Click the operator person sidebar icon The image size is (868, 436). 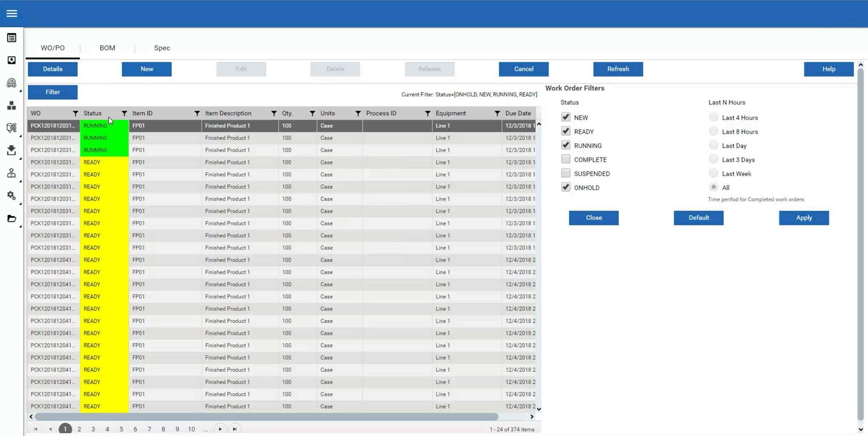[x=11, y=173]
